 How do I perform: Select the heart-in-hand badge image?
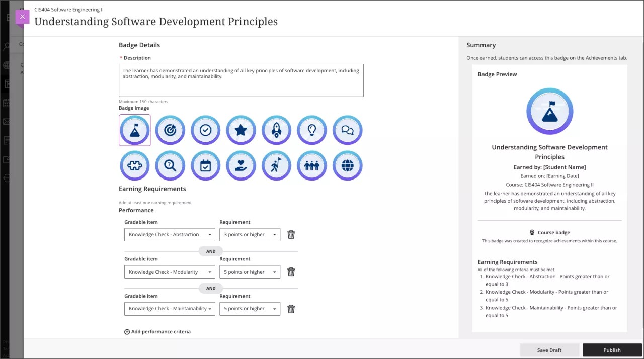pyautogui.click(x=240, y=165)
